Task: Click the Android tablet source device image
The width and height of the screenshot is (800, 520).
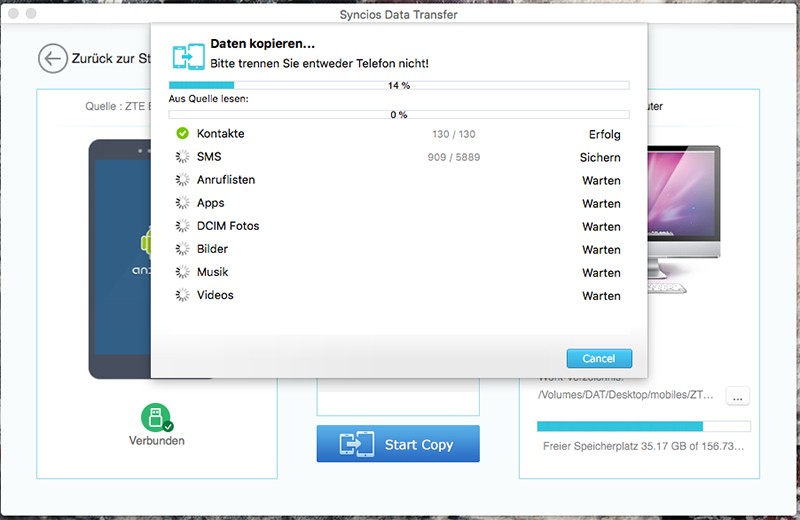Action: tap(119, 259)
